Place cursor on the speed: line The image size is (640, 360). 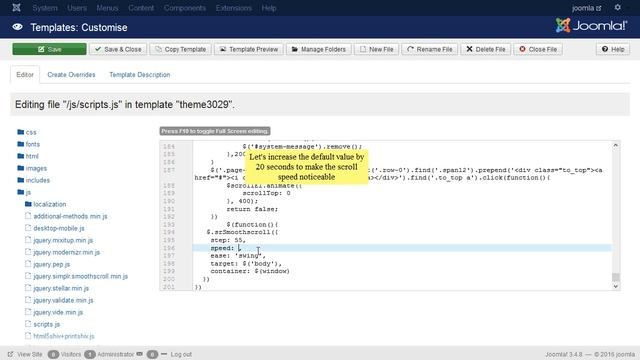click(402, 248)
